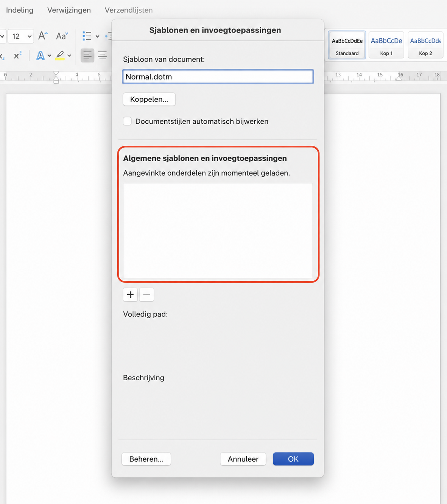The height and width of the screenshot is (504, 447).
Task: Click the minus remove template button
Action: pos(146,295)
